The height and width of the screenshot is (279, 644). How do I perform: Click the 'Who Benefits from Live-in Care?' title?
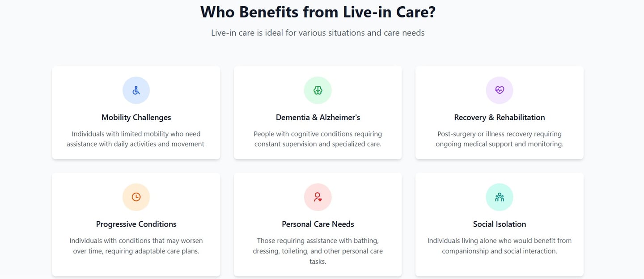click(318, 12)
